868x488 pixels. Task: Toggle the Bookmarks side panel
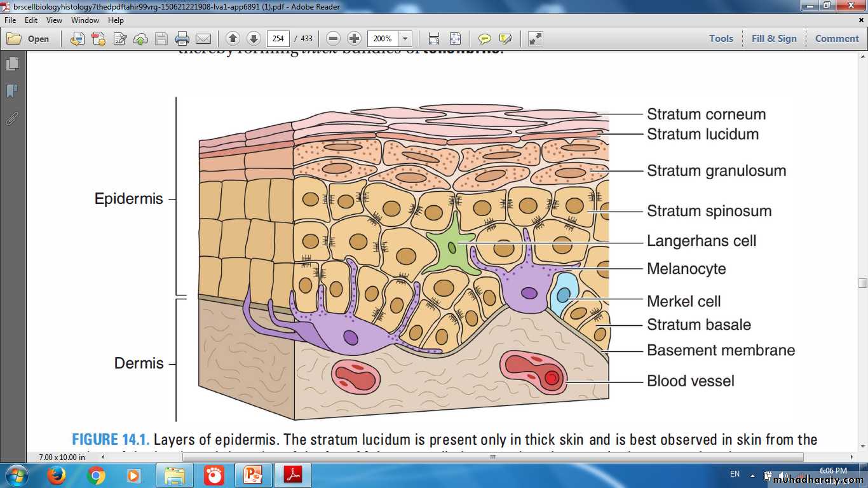coord(12,91)
